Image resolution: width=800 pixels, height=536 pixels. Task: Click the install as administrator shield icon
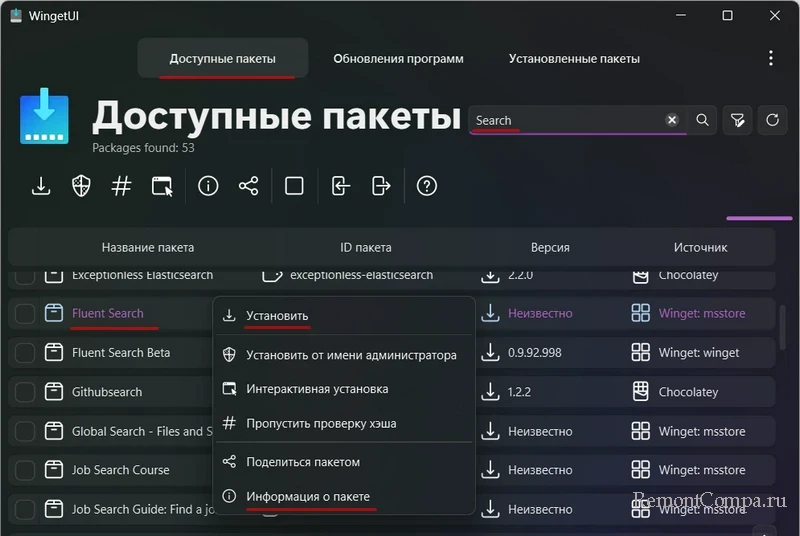coord(81,186)
